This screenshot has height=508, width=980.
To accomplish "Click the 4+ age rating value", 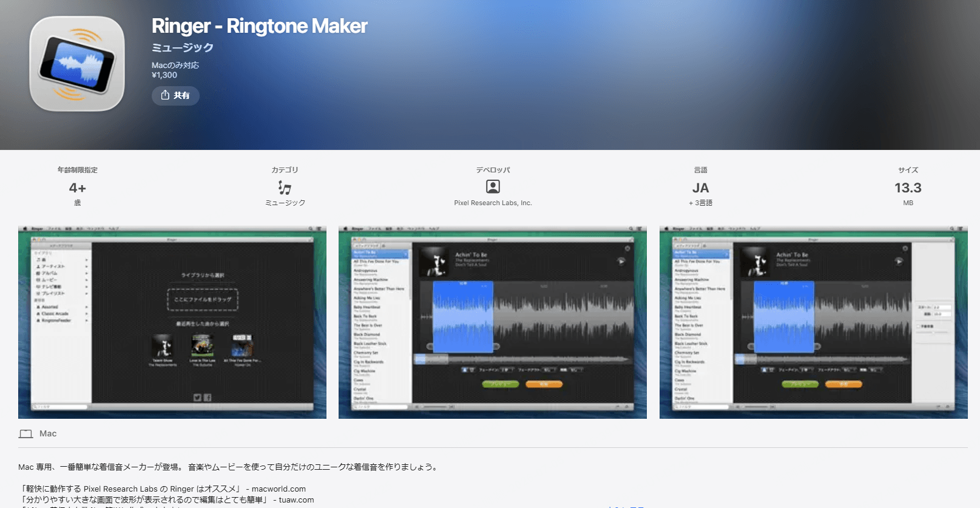I will (x=78, y=188).
